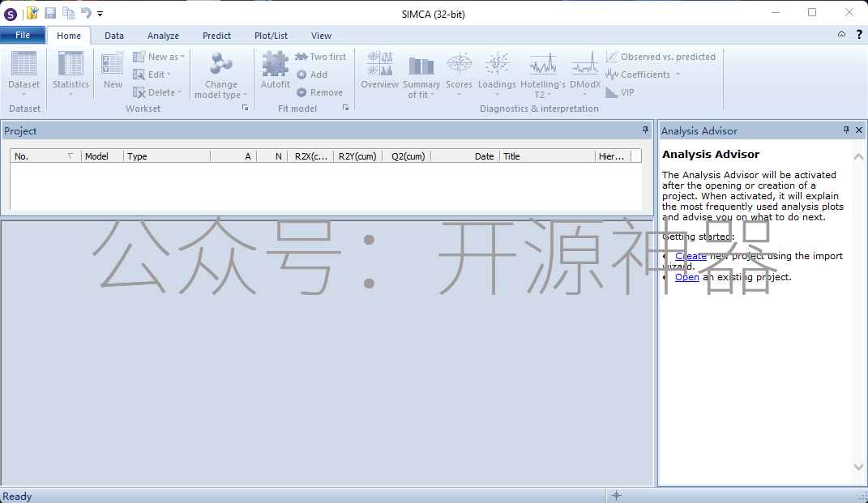Click the Autofit puzzle icon
The image size is (868, 503).
(275, 64)
